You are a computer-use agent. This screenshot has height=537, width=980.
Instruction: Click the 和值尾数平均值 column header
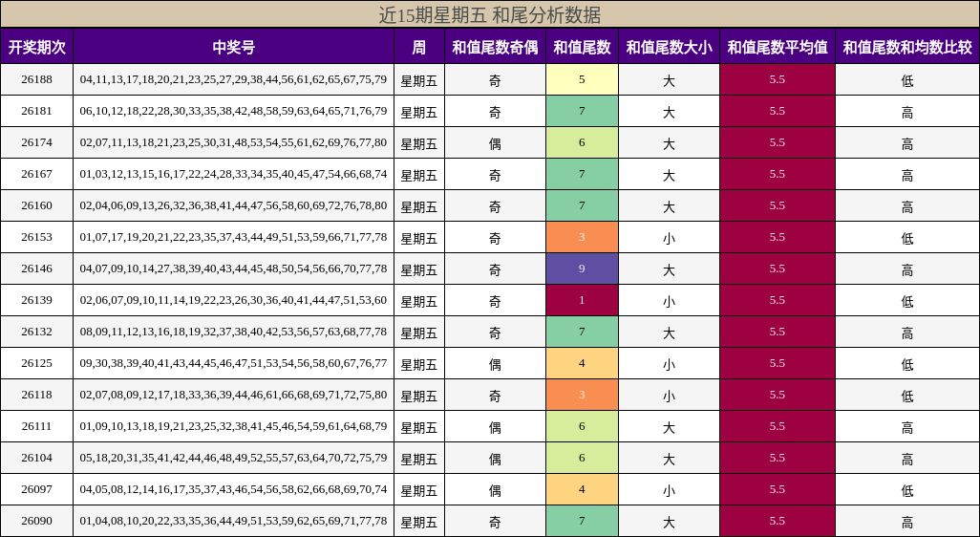pyautogui.click(x=778, y=48)
